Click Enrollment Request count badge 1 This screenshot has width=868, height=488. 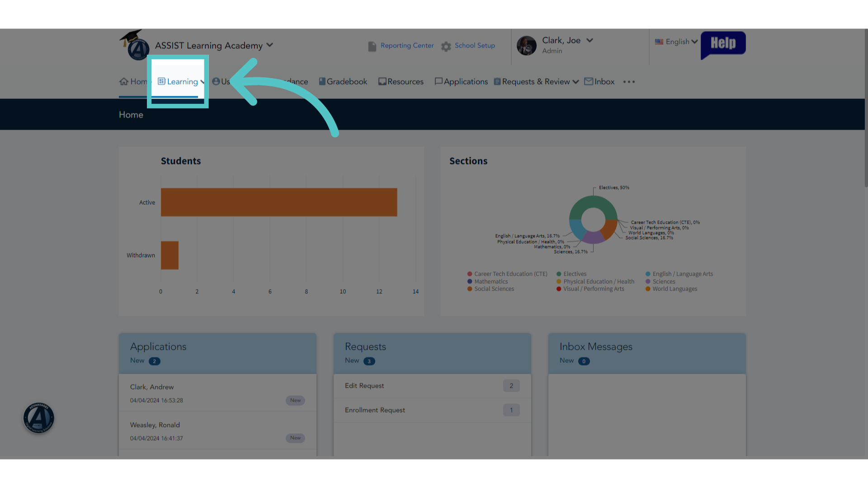point(511,410)
